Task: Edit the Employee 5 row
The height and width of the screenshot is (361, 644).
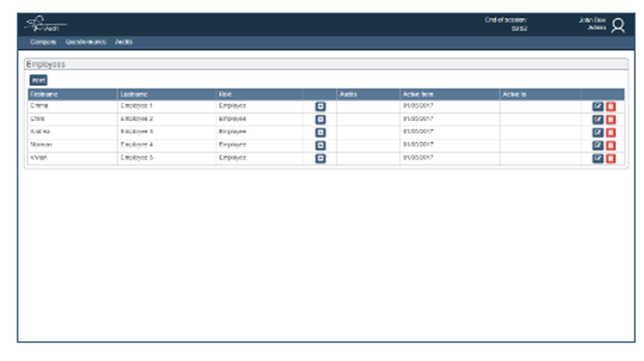Action: coord(598,158)
